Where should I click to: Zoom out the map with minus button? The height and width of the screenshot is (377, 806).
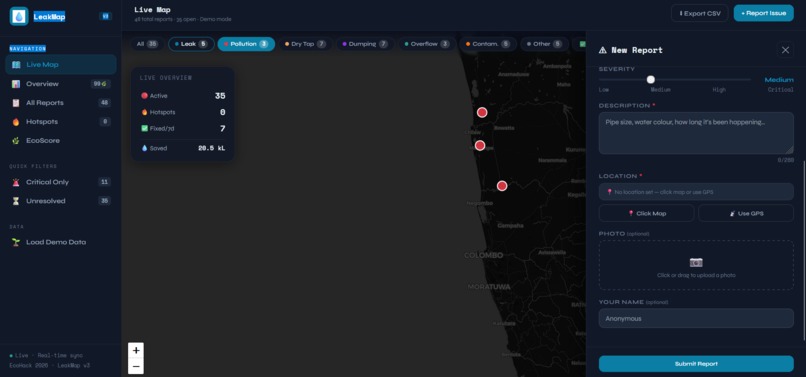(136, 366)
